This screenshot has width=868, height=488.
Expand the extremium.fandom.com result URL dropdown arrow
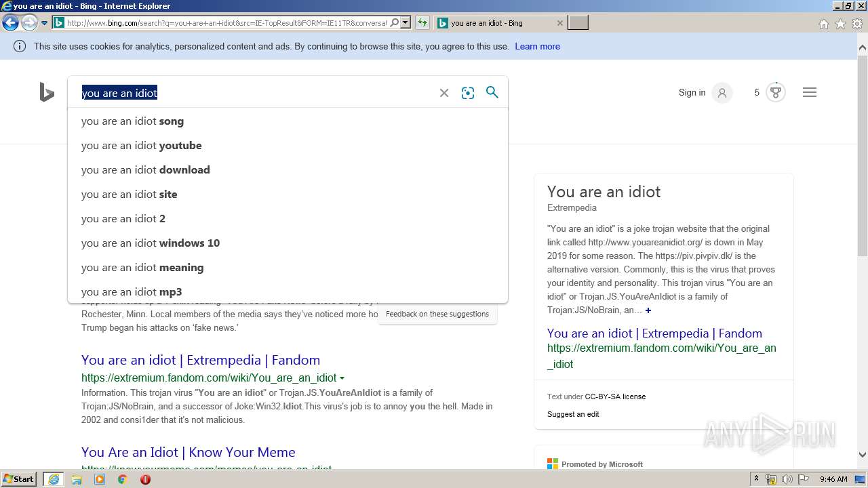(342, 378)
